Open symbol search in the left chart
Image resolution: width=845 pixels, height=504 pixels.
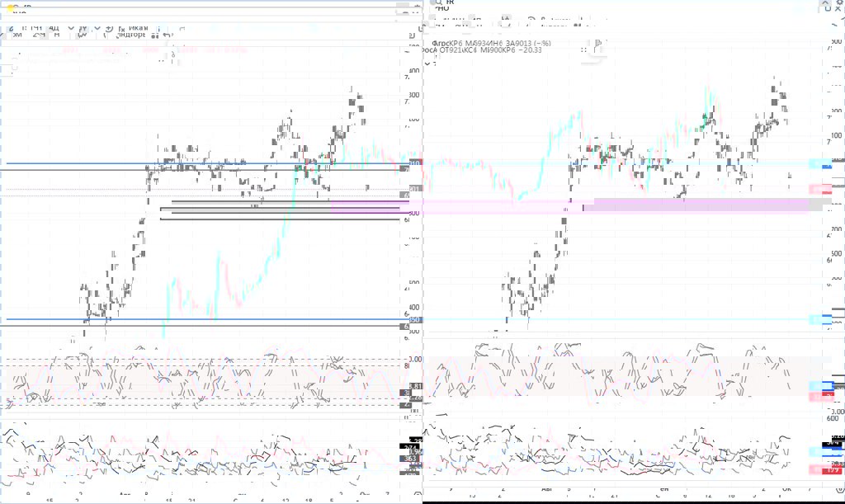point(17,7)
